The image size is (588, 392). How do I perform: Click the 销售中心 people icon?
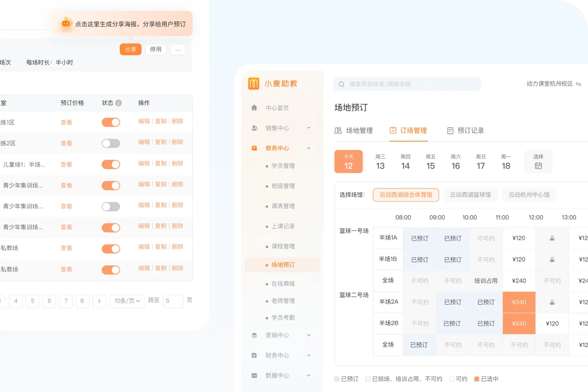point(254,128)
